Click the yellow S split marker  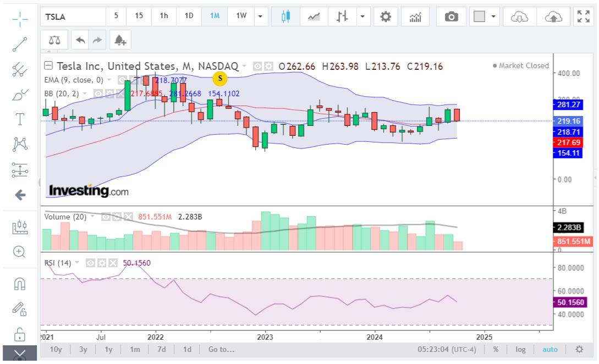click(220, 79)
